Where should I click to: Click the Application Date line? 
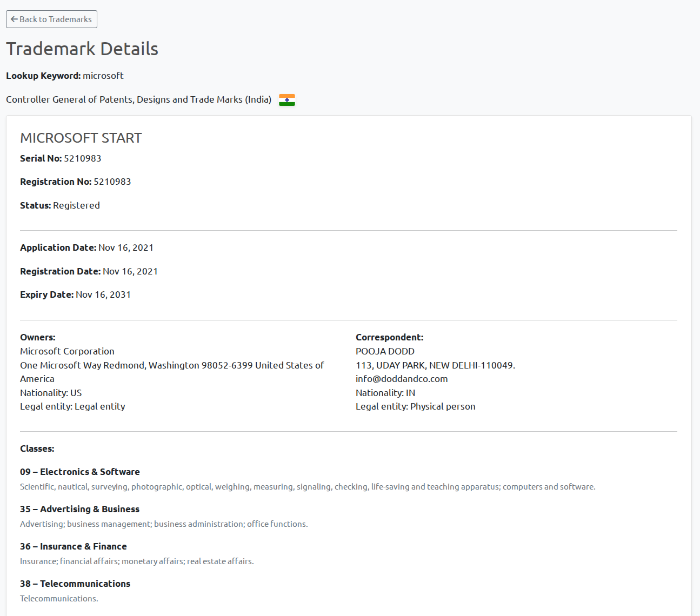click(86, 248)
